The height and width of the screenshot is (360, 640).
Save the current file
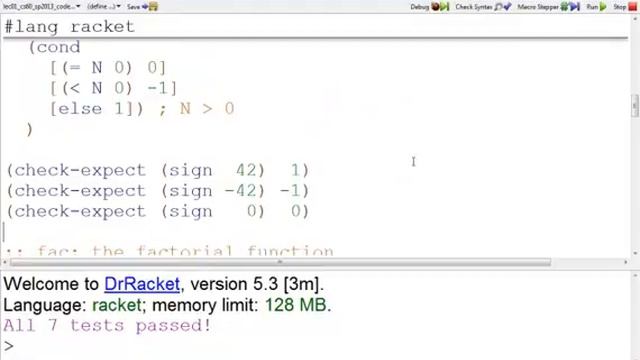pyautogui.click(x=142, y=7)
